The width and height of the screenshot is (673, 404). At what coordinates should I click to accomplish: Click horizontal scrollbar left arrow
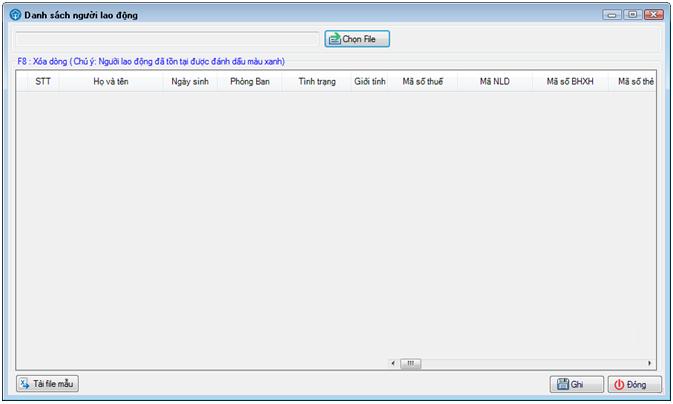tap(393, 363)
